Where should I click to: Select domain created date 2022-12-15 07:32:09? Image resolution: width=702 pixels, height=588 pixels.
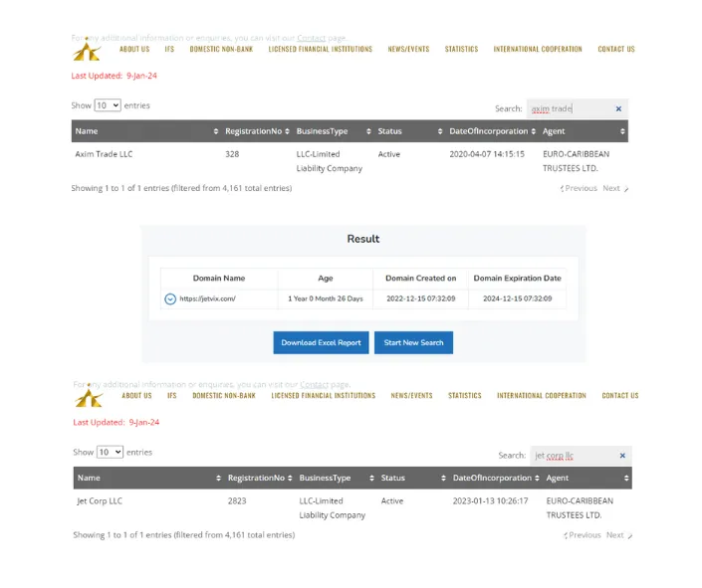[x=421, y=298]
